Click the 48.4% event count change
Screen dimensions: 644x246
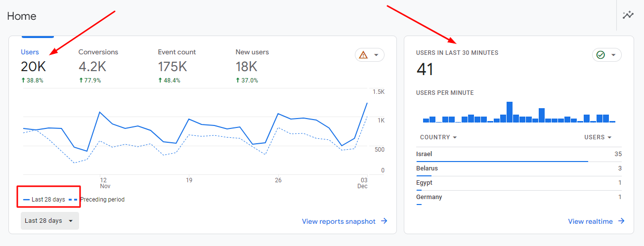click(x=169, y=80)
